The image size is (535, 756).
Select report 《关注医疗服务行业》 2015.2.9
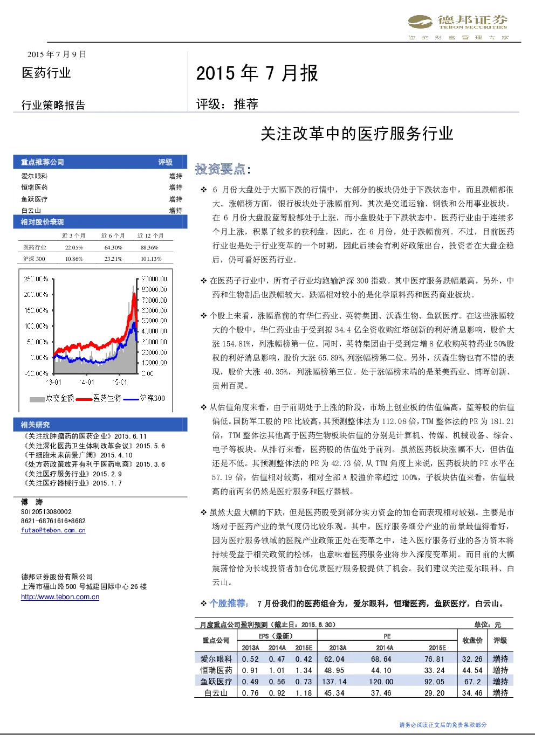[x=72, y=474]
